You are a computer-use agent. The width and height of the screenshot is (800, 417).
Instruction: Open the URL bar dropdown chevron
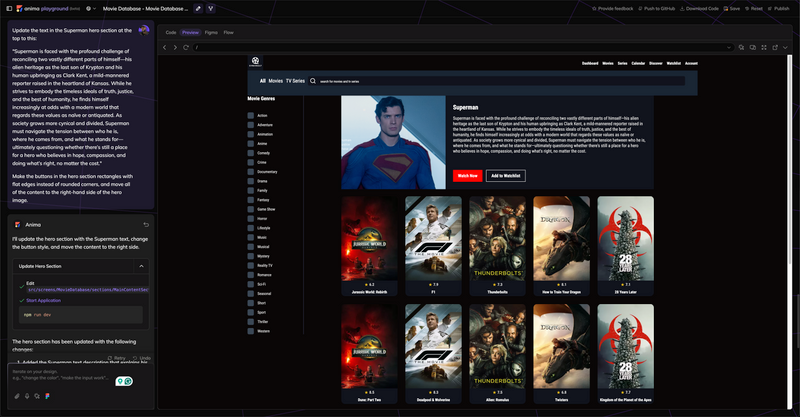pos(729,47)
